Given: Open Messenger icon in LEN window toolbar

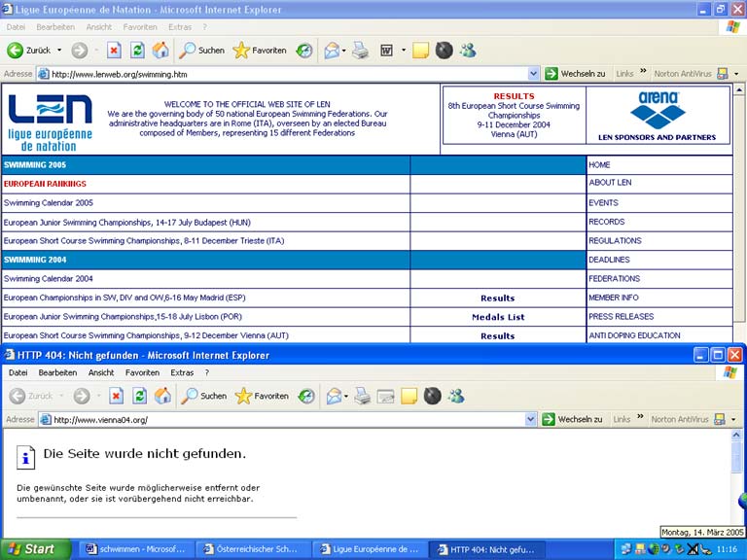Looking at the screenshot, I should click(x=468, y=50).
